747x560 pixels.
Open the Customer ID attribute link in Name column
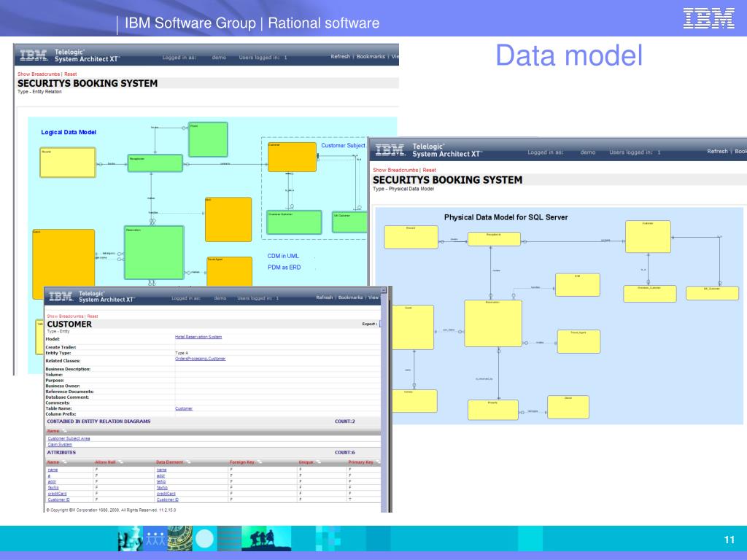[58, 499]
